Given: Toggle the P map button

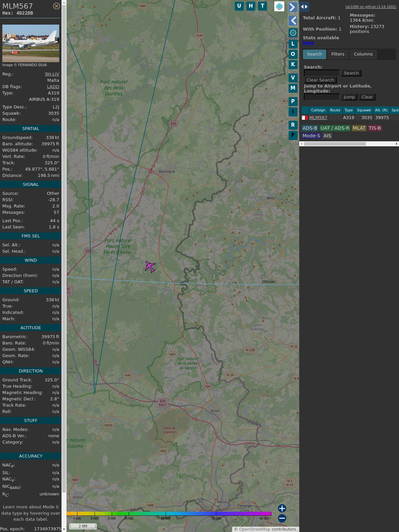Looking at the screenshot, I should click(x=293, y=101).
